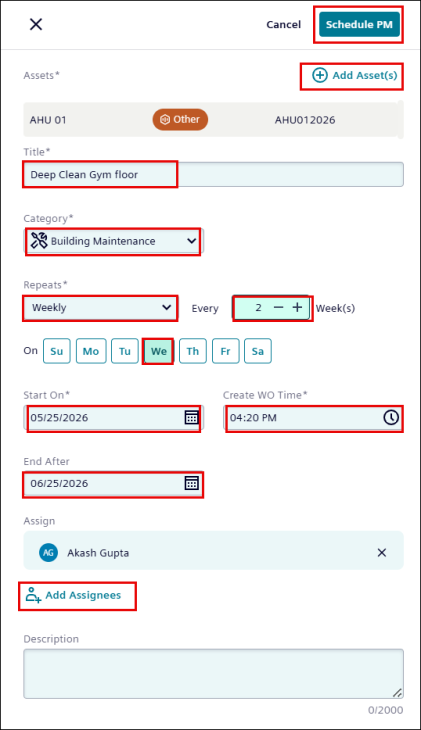Enable Su as a repeat day

pyautogui.click(x=57, y=351)
